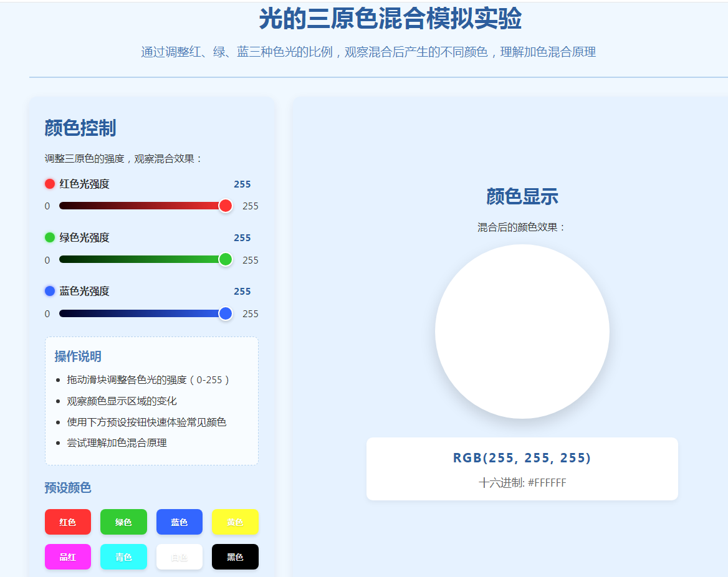Click the red dot beside 红色光强度
The image size is (728, 577).
[x=50, y=184]
